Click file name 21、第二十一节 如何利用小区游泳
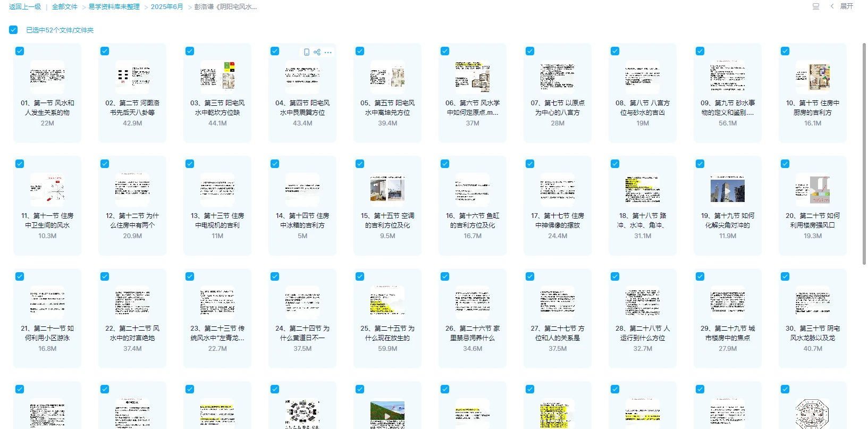Image resolution: width=868 pixels, height=429 pixels. 47,333
